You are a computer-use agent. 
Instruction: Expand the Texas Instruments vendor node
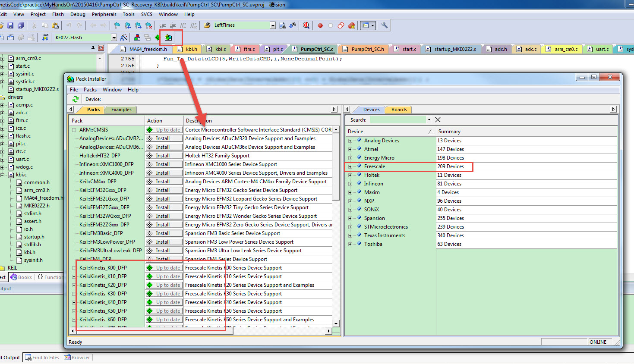pyautogui.click(x=350, y=235)
